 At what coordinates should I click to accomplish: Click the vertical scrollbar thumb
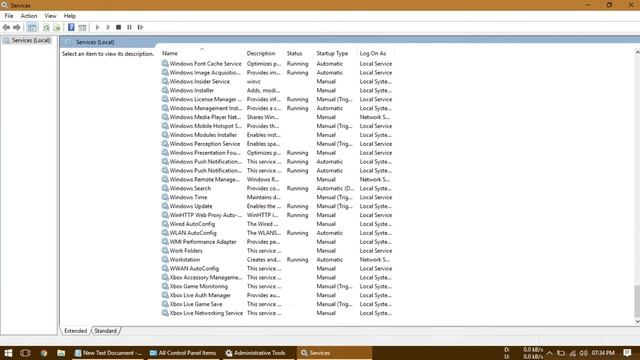pyautogui.click(x=637, y=301)
